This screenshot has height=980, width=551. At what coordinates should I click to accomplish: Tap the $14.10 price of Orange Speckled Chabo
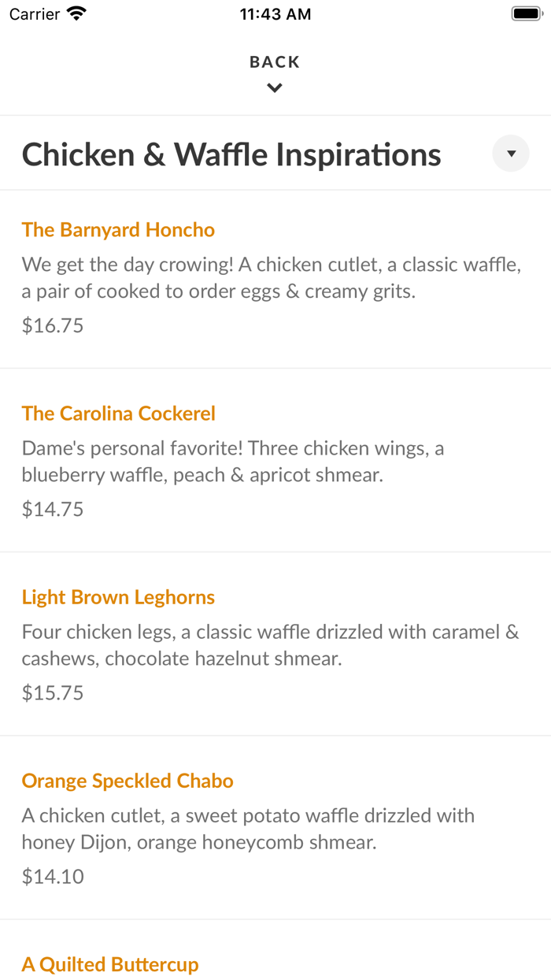[52, 875]
